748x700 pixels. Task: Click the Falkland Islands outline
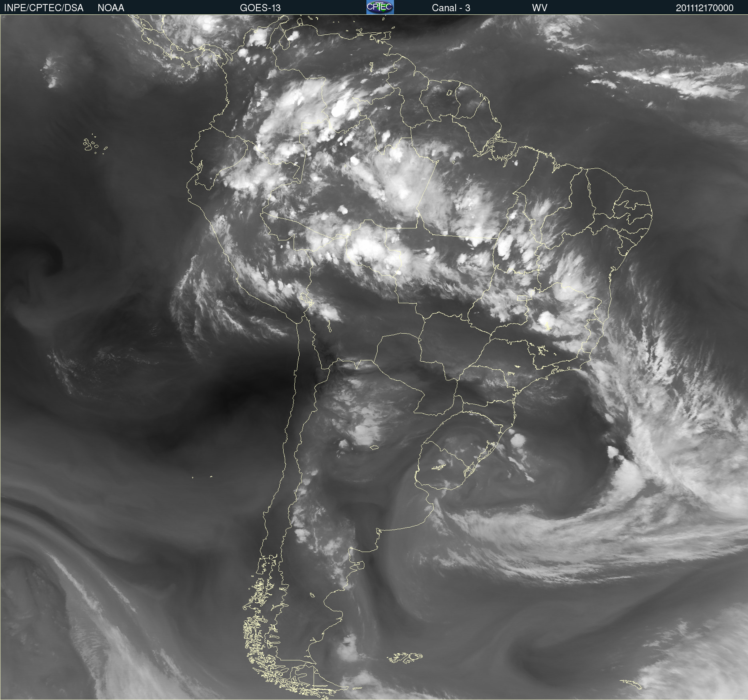click(x=405, y=658)
